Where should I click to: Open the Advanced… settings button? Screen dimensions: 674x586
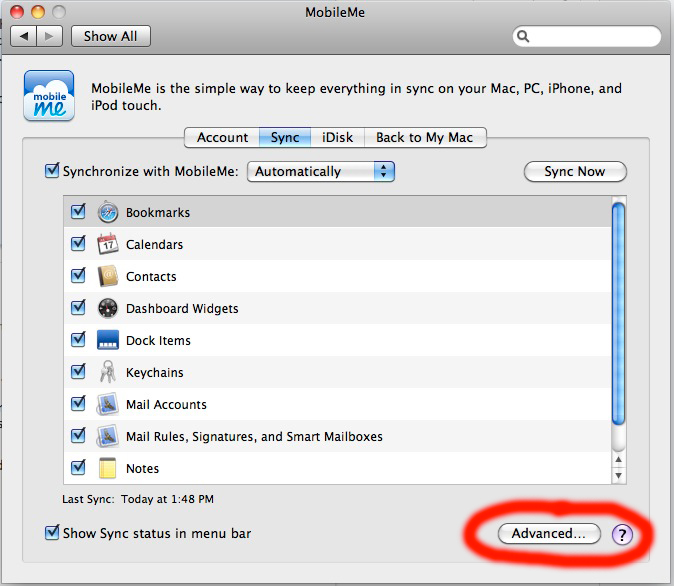coord(549,534)
